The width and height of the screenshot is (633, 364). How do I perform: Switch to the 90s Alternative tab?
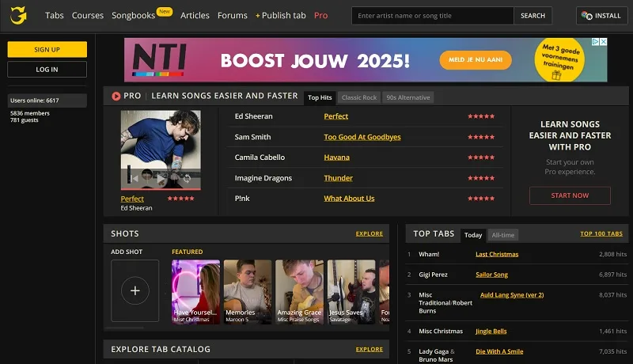pyautogui.click(x=407, y=97)
